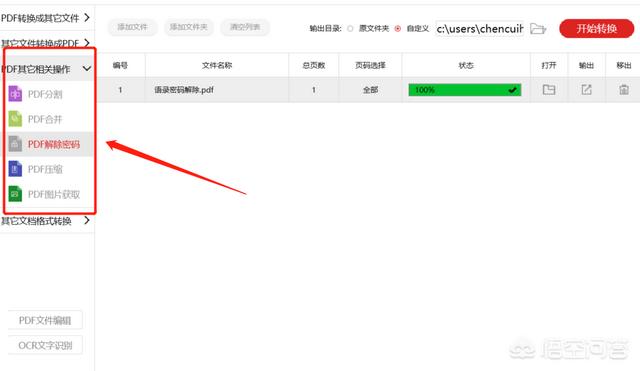This screenshot has width=640, height=371.
Task: Select the 自定义 radio button
Action: [398, 29]
